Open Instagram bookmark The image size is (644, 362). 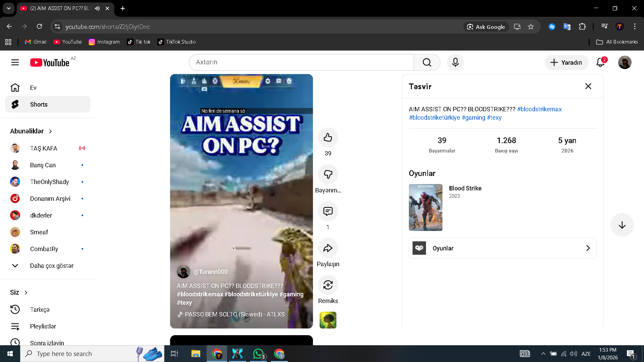click(104, 42)
